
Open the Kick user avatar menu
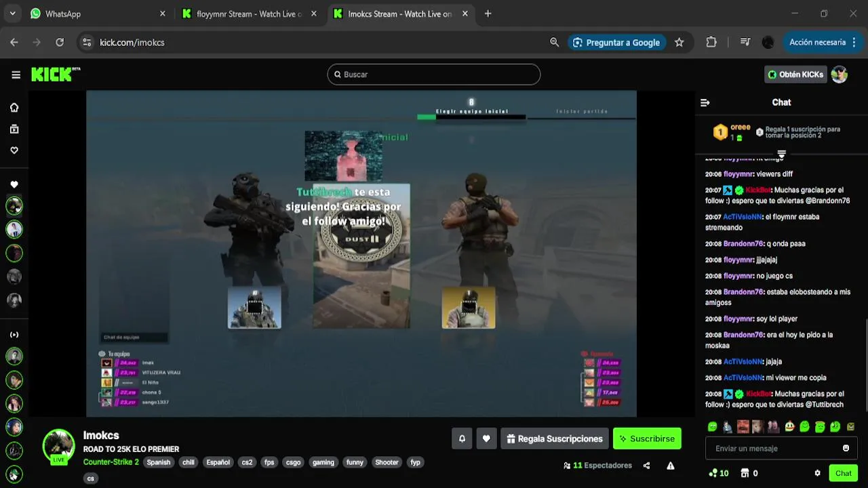point(840,75)
